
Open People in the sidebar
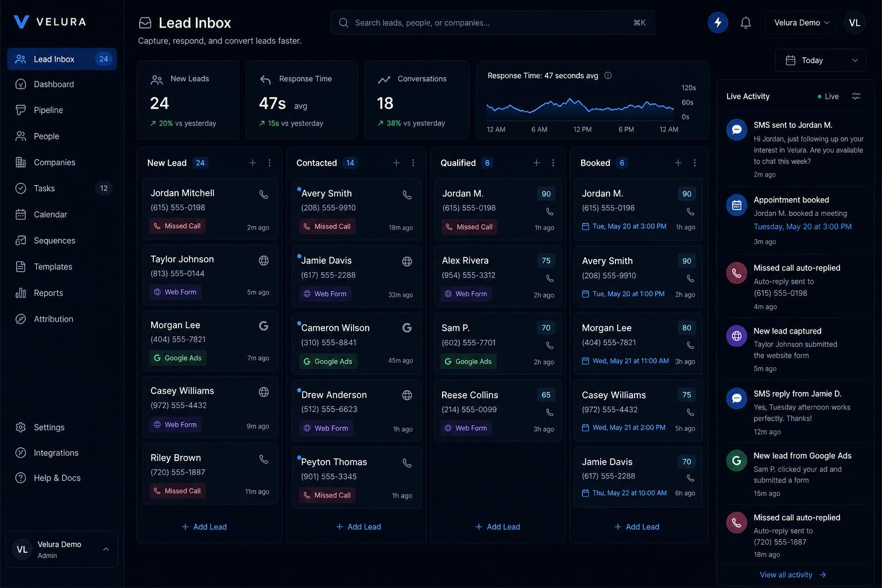pos(62,136)
